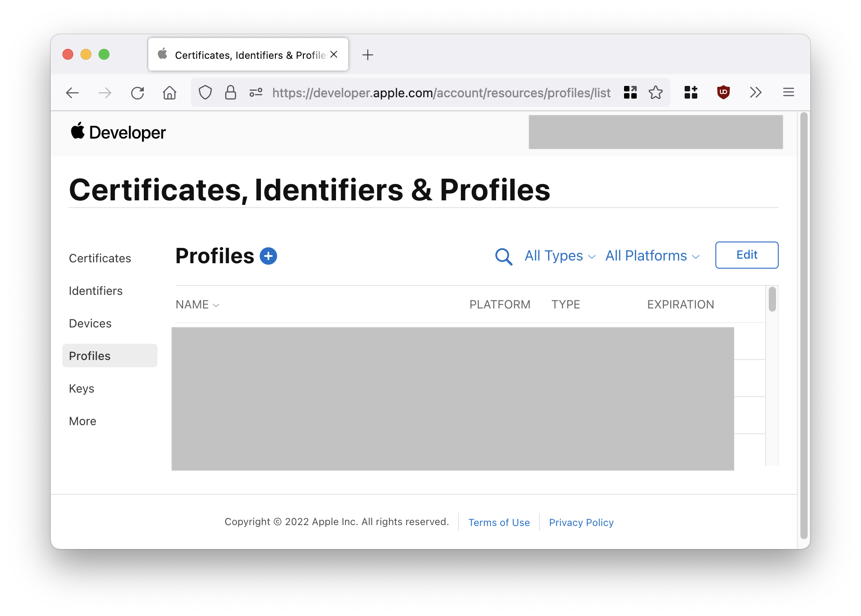Click the red window close button
This screenshot has height=616, width=861.
(68, 54)
